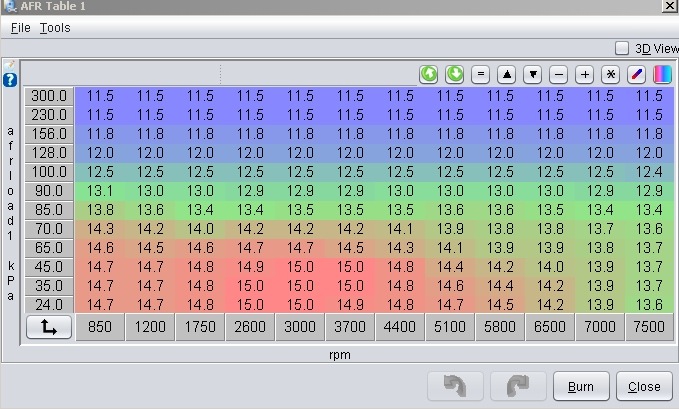679x409 pixels.
Task: Click the green down-arrow table icon
Action: pyautogui.click(x=454, y=74)
